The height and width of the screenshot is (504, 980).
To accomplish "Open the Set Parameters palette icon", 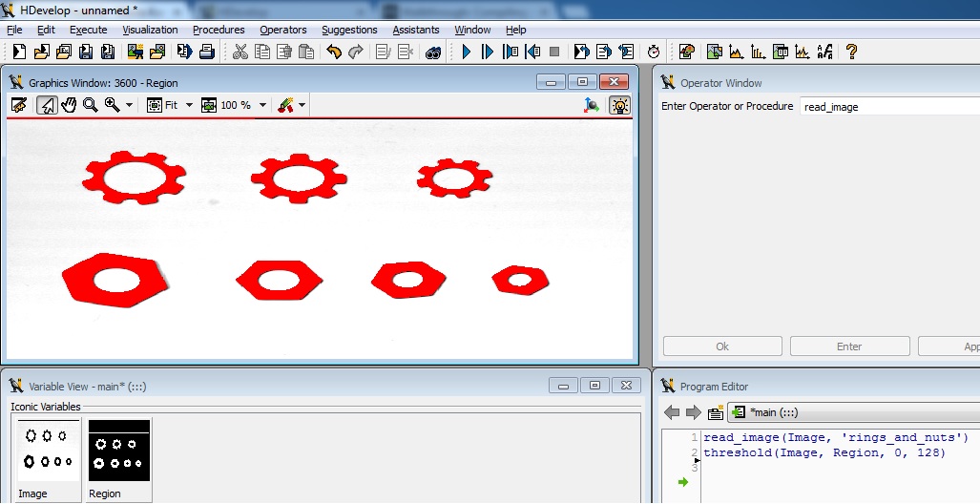I will coord(687,52).
